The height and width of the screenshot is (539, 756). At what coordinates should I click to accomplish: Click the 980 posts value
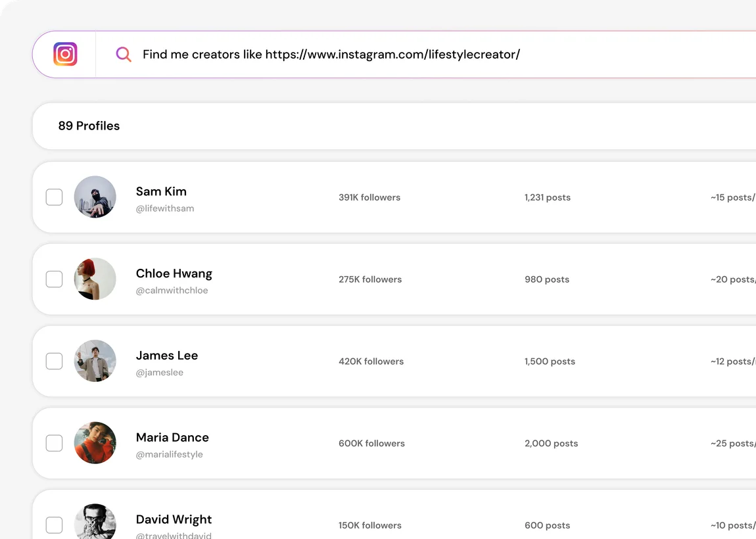[x=547, y=279]
